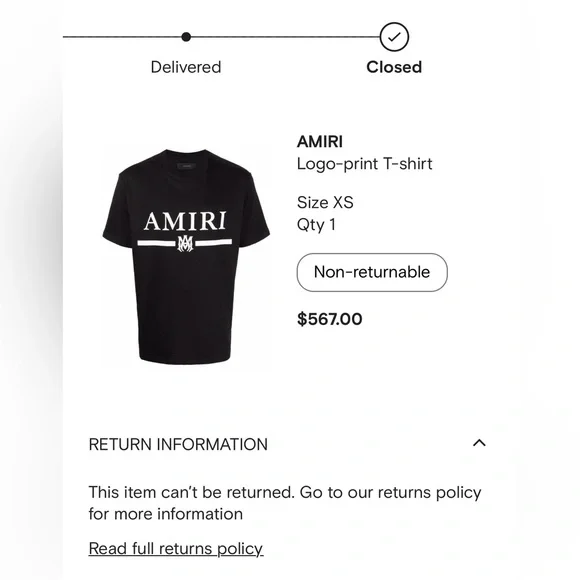Click the Closed status label

click(394, 67)
